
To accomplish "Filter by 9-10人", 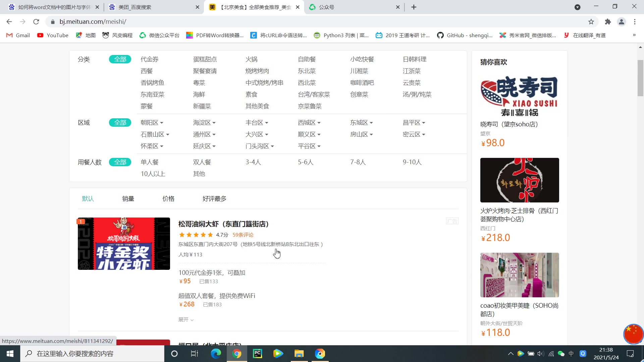I will pyautogui.click(x=412, y=162).
